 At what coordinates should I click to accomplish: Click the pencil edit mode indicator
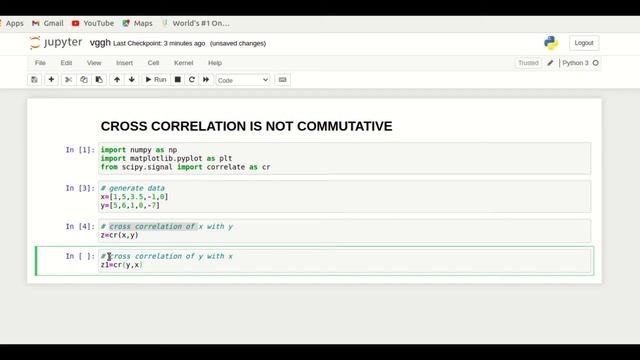[x=550, y=63]
